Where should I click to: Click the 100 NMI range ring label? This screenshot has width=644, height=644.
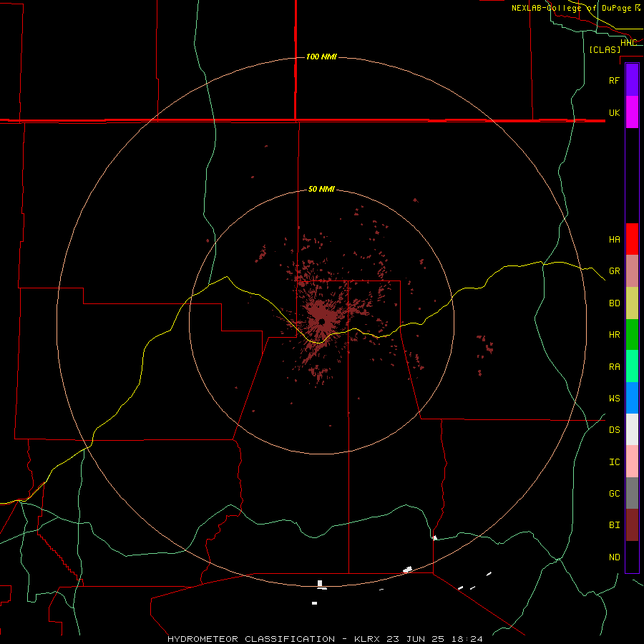pos(321,57)
